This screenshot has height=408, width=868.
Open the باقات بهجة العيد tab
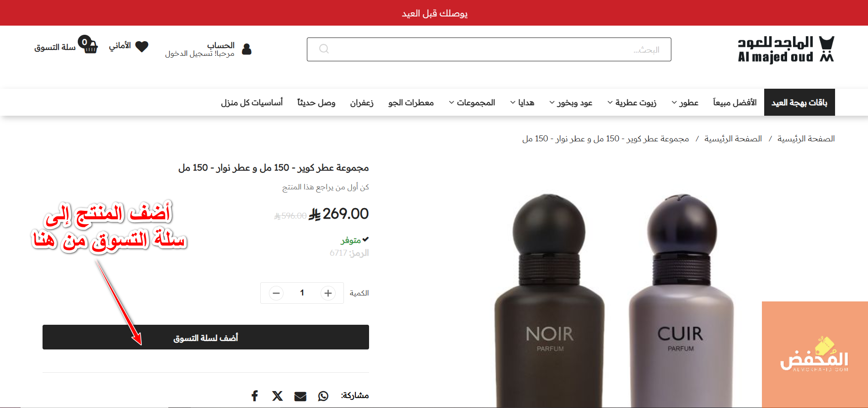tap(799, 102)
